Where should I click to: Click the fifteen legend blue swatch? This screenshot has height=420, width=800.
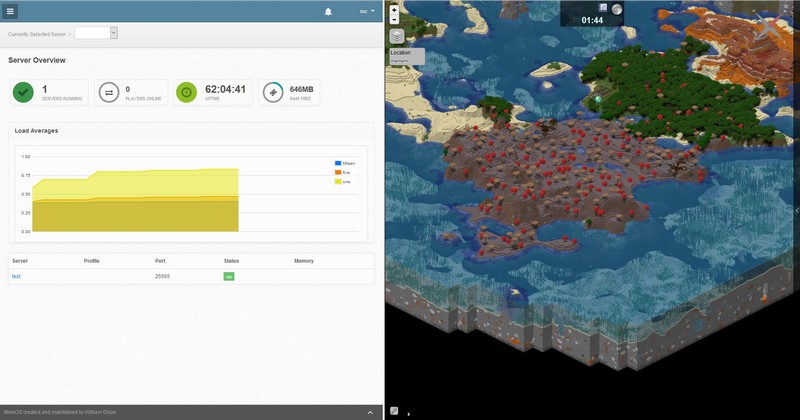tap(338, 163)
